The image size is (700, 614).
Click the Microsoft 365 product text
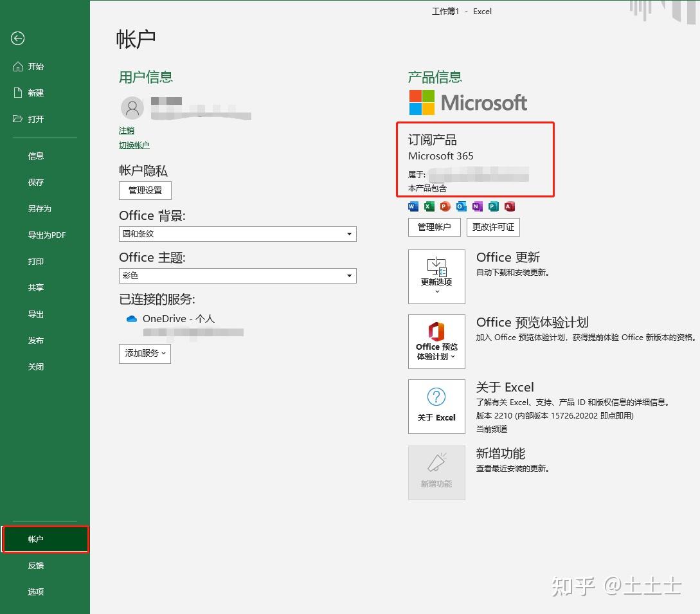[x=440, y=156]
